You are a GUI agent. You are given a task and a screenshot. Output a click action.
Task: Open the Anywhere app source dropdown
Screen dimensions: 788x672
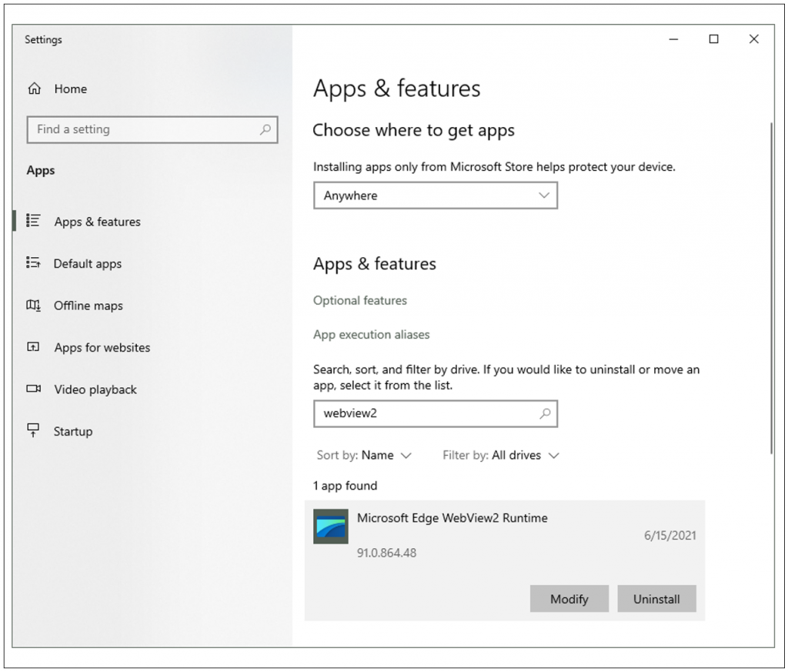[x=436, y=196]
